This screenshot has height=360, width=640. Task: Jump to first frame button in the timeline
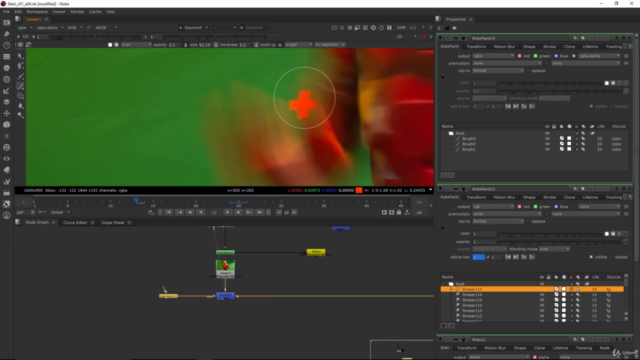click(169, 212)
